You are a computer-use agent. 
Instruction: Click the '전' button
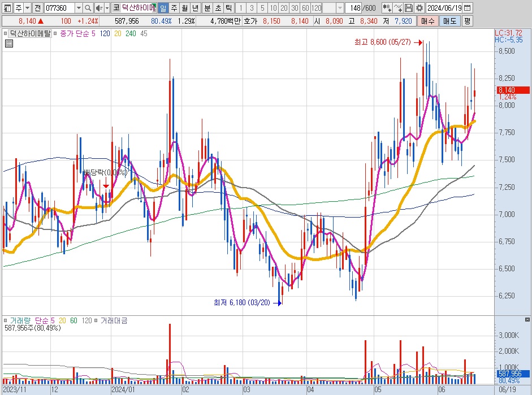tap(38, 8)
